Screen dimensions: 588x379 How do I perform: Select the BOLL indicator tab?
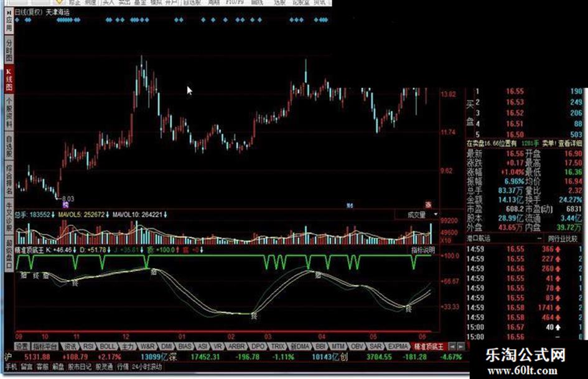coord(107,347)
